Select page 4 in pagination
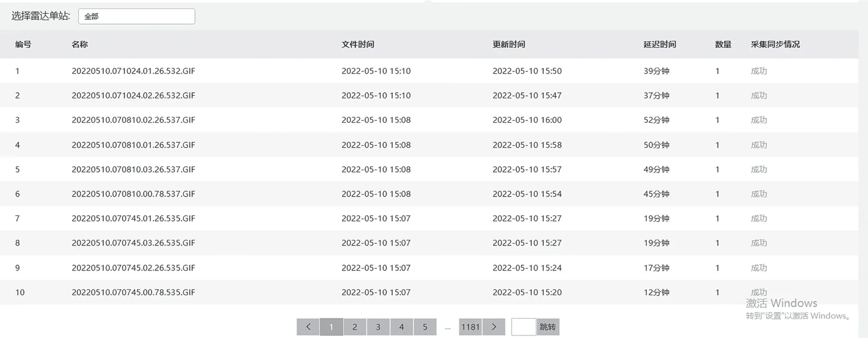Screen dimensions: 868x338 tap(402, 327)
